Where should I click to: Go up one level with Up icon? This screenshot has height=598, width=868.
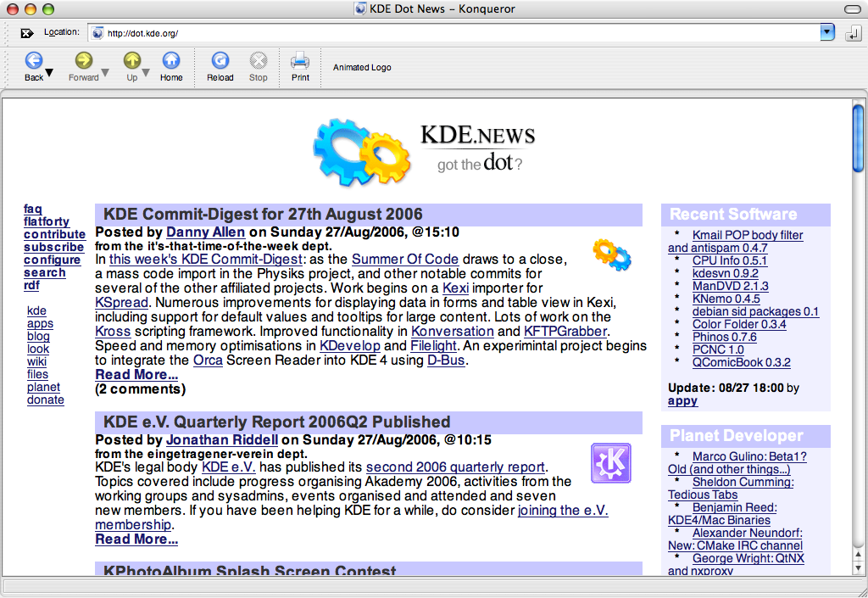pos(131,59)
